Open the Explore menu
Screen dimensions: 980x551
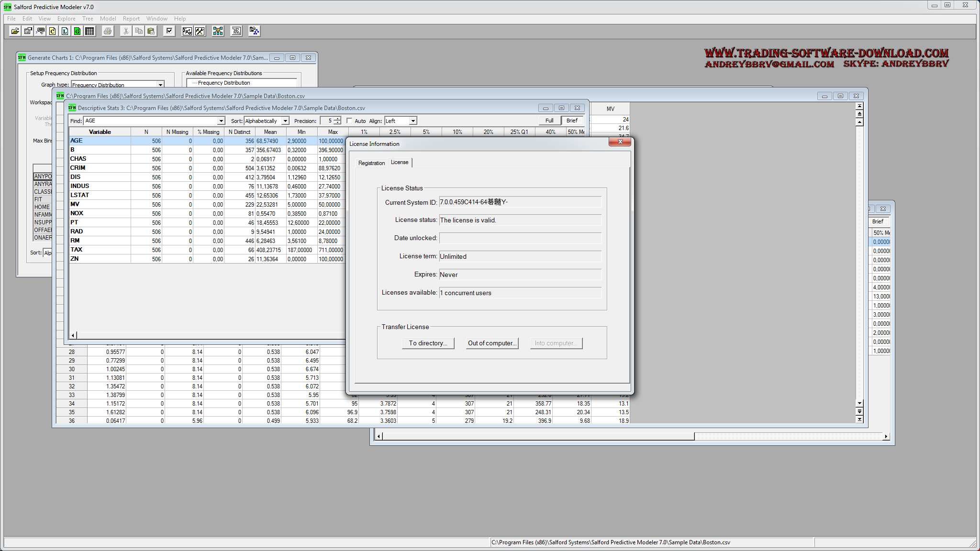tap(66, 19)
